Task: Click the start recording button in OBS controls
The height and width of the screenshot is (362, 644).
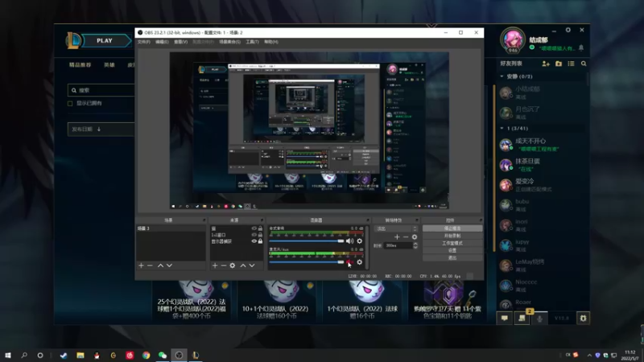Action: [x=452, y=236]
